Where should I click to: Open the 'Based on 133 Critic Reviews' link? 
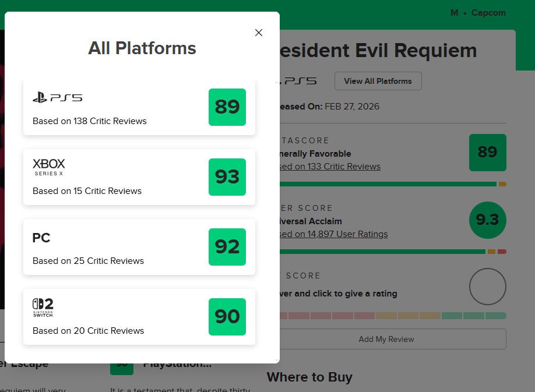pyautogui.click(x=330, y=167)
